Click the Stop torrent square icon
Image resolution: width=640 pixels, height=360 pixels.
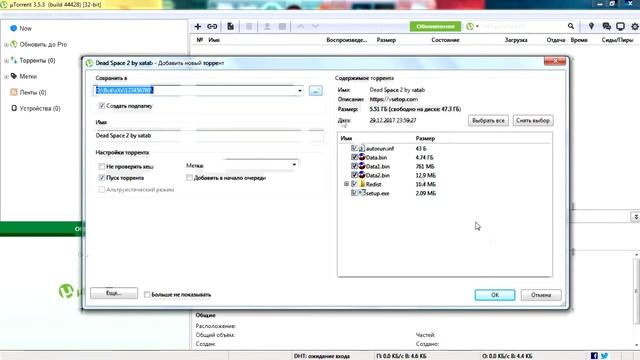tap(282, 27)
